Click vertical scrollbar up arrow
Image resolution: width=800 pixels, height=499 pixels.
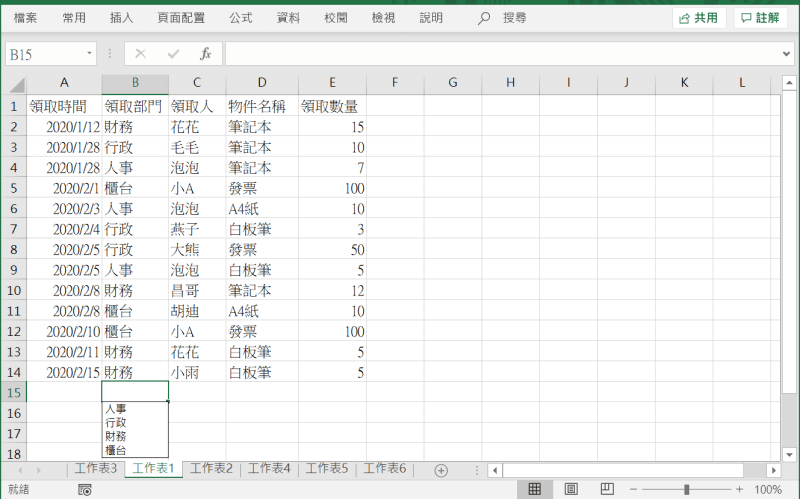click(789, 82)
